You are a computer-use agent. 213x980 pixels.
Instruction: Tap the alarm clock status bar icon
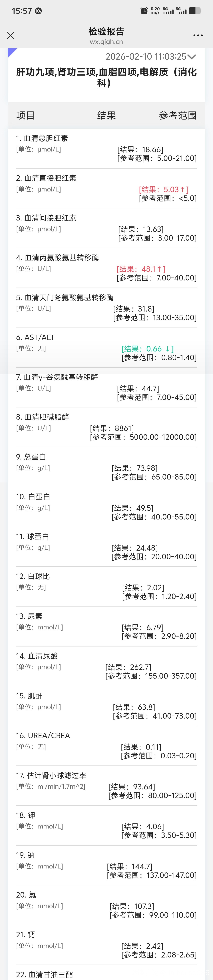144,11
